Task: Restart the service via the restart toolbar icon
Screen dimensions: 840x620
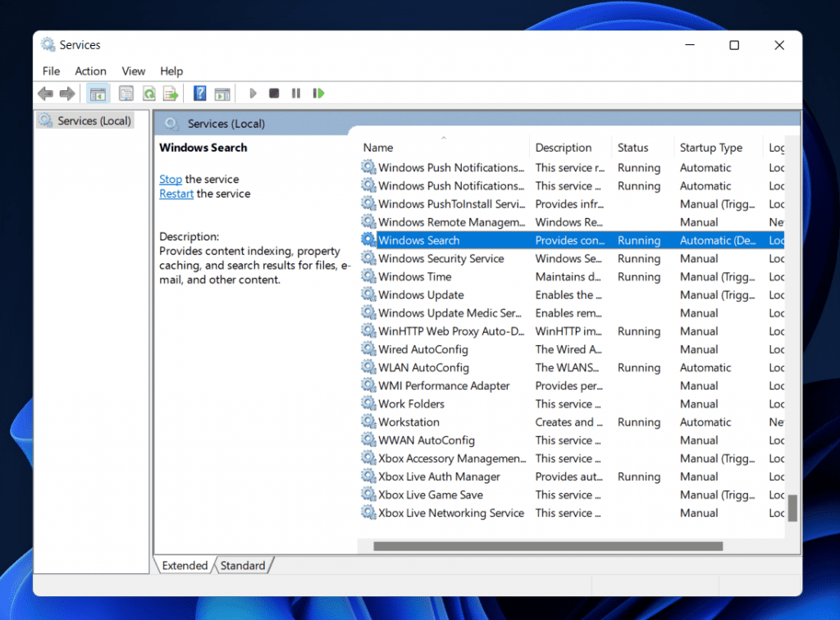Action: pos(318,93)
